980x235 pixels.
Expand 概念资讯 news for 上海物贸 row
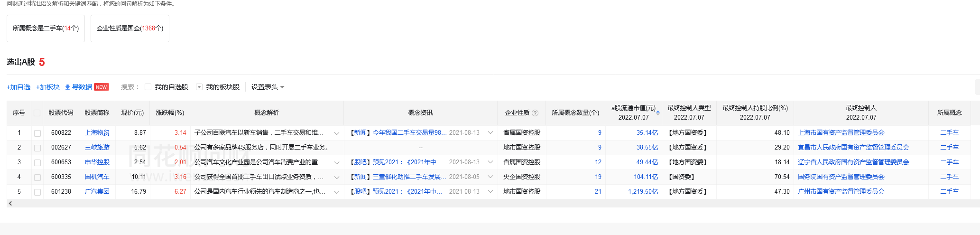[x=490, y=133]
